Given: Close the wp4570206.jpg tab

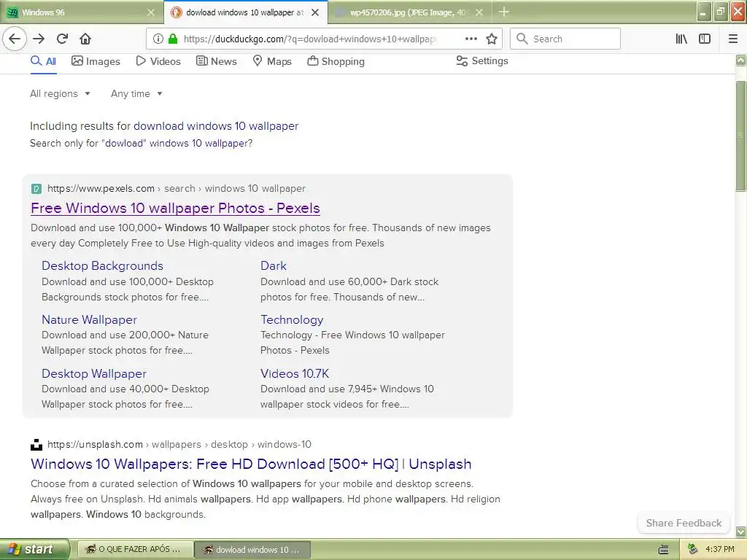Looking at the screenshot, I should (479, 12).
